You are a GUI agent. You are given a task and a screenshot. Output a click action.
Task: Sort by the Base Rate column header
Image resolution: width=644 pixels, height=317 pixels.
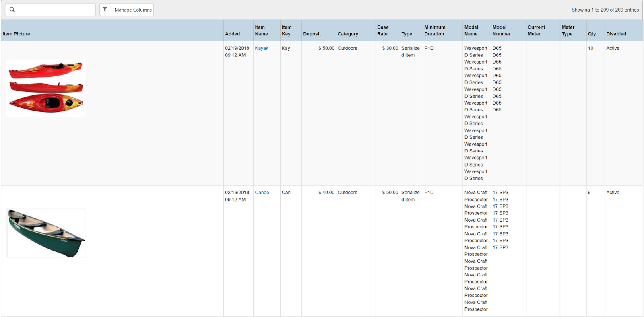383,31
